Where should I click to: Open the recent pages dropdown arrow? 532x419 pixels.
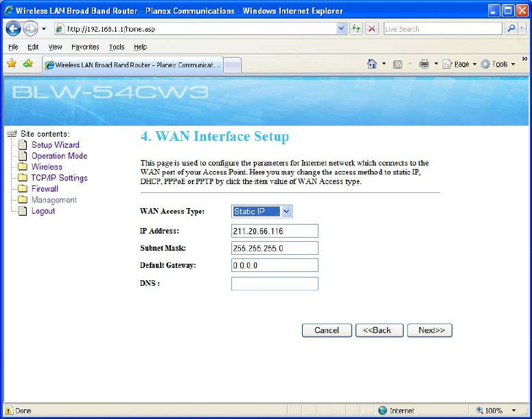click(44, 29)
